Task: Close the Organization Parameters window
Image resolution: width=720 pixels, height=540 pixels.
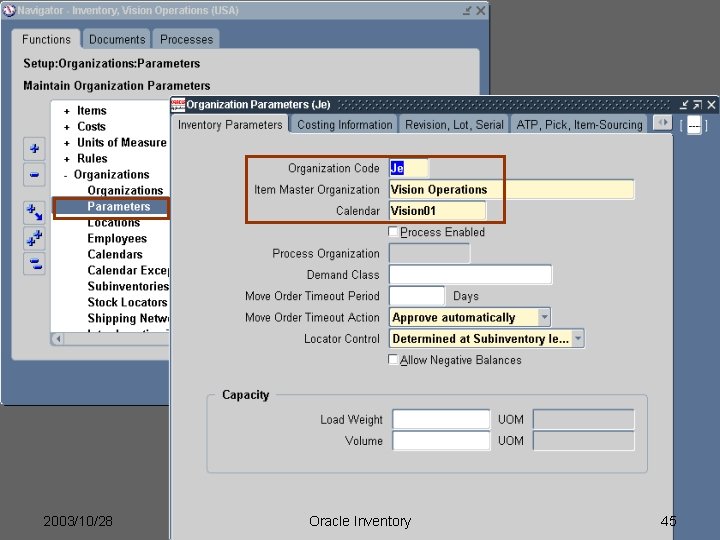Action: click(x=711, y=105)
